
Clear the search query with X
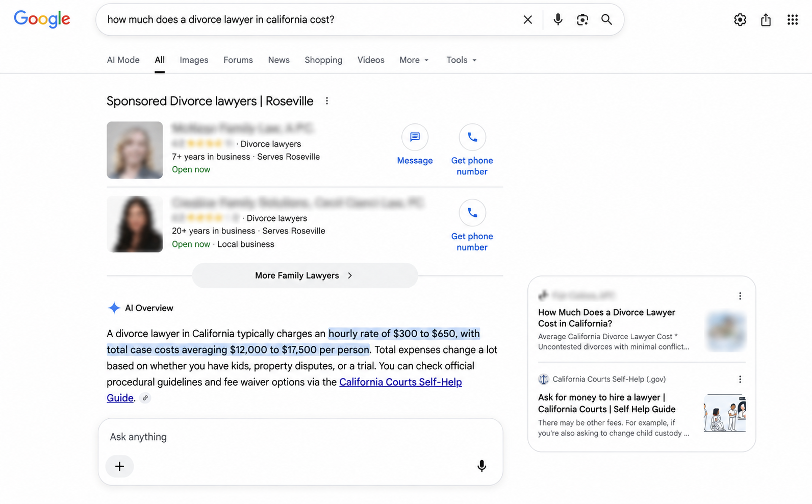click(x=528, y=19)
